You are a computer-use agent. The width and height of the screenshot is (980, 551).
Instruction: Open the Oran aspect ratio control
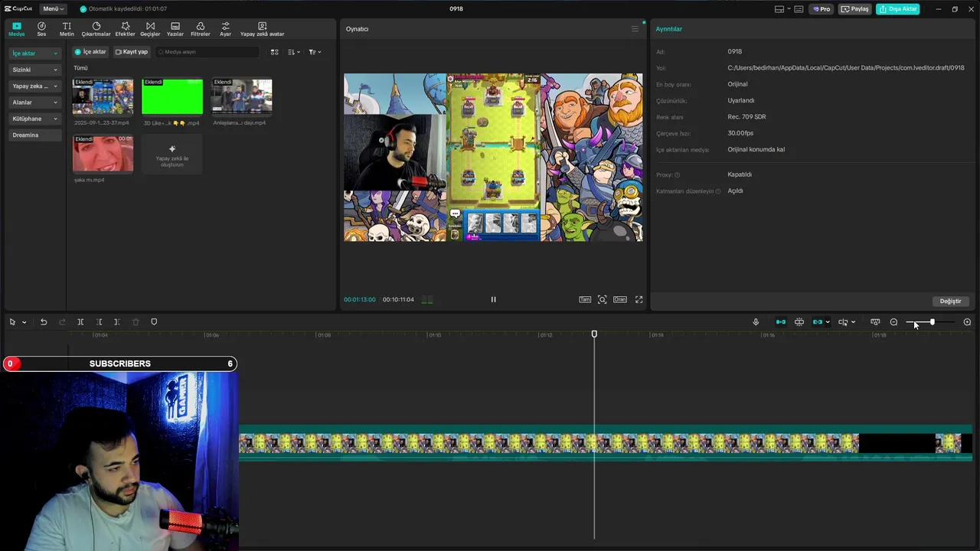click(620, 299)
